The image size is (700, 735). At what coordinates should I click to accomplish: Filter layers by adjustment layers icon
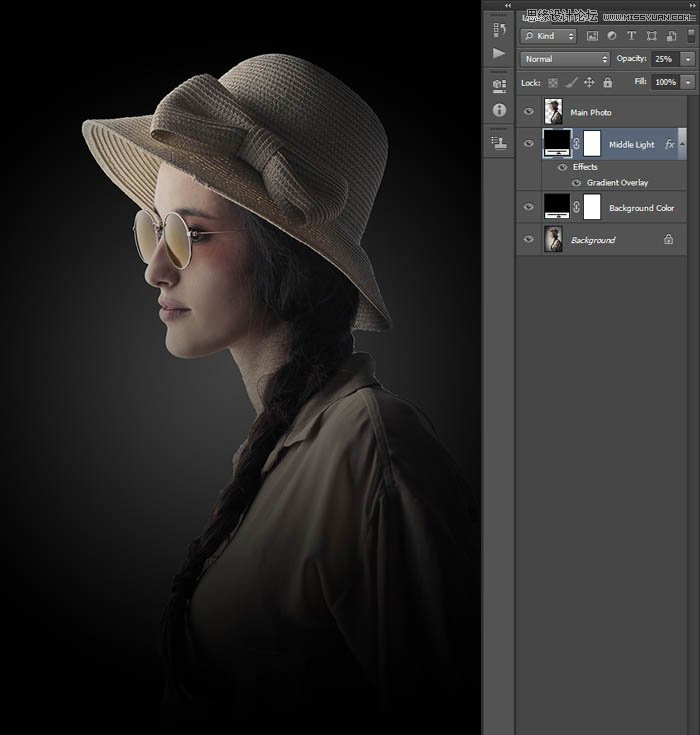pos(612,36)
